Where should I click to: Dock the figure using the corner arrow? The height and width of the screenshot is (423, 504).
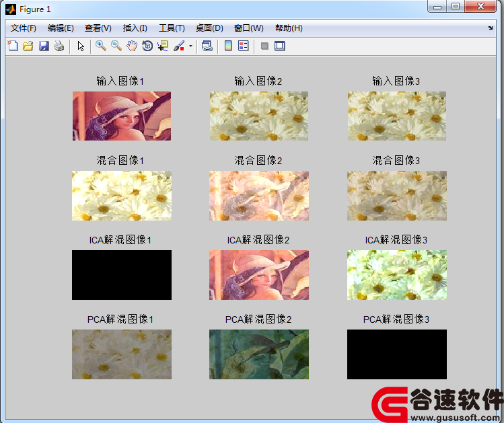[x=490, y=28]
